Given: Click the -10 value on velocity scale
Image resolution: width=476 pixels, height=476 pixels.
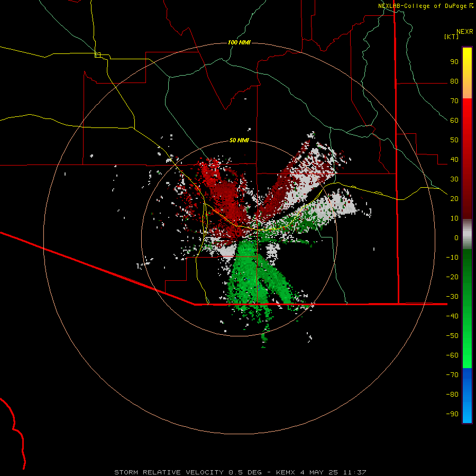Looking at the screenshot, I should pyautogui.click(x=452, y=258).
